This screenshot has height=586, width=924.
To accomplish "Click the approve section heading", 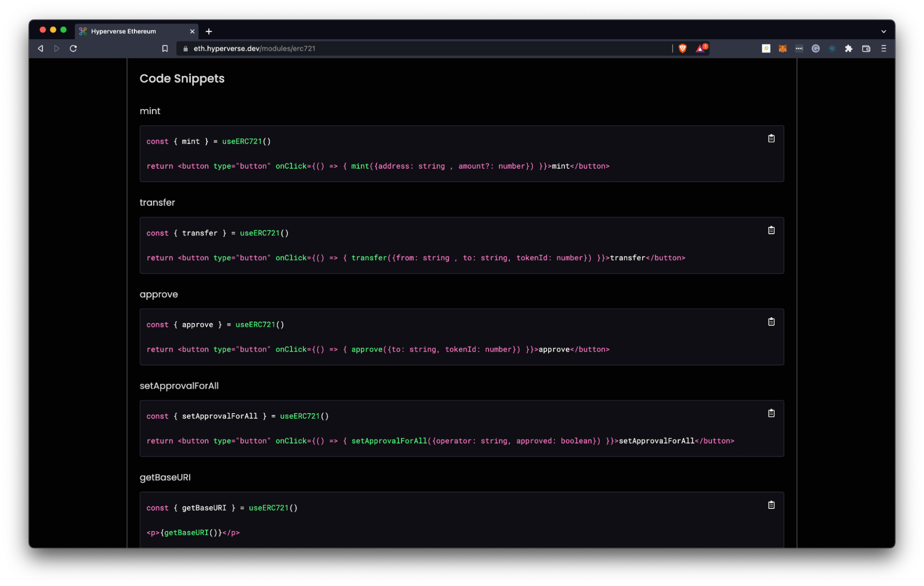I will 159,294.
